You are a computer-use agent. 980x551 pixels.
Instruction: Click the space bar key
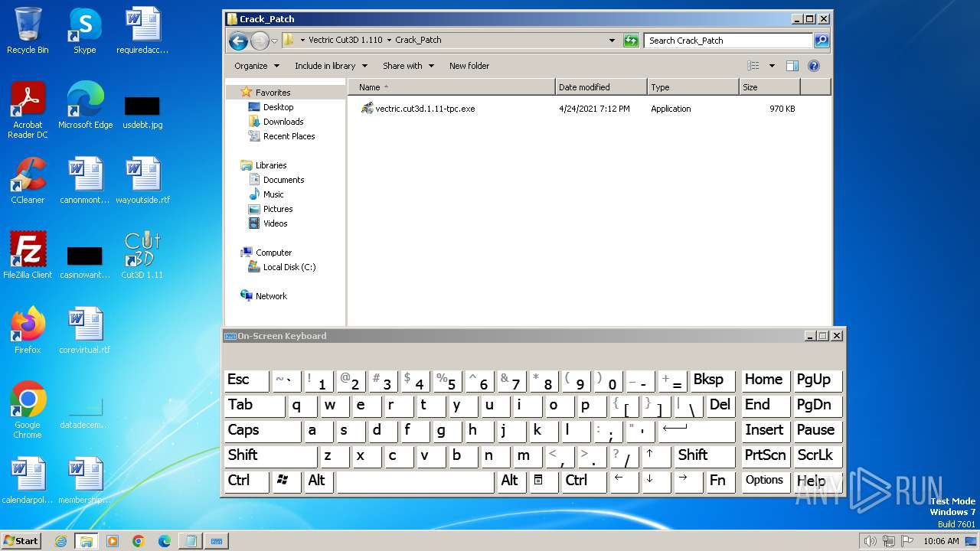(x=416, y=481)
